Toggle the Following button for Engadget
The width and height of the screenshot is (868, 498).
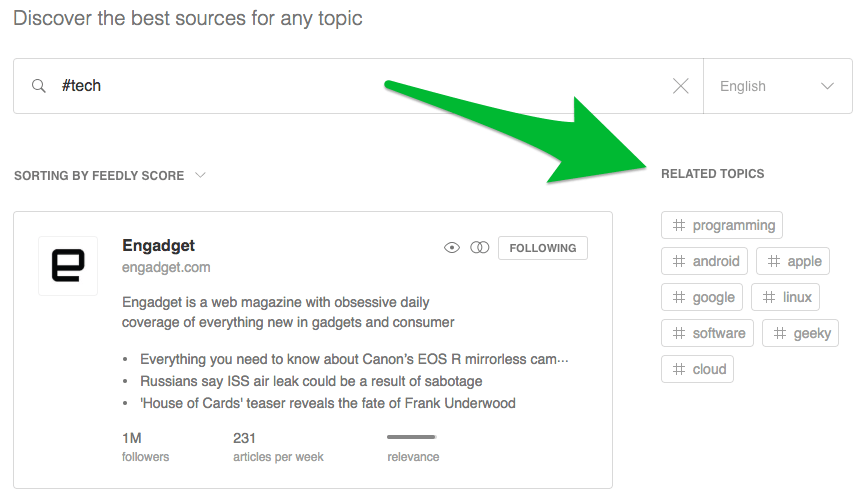[543, 248]
